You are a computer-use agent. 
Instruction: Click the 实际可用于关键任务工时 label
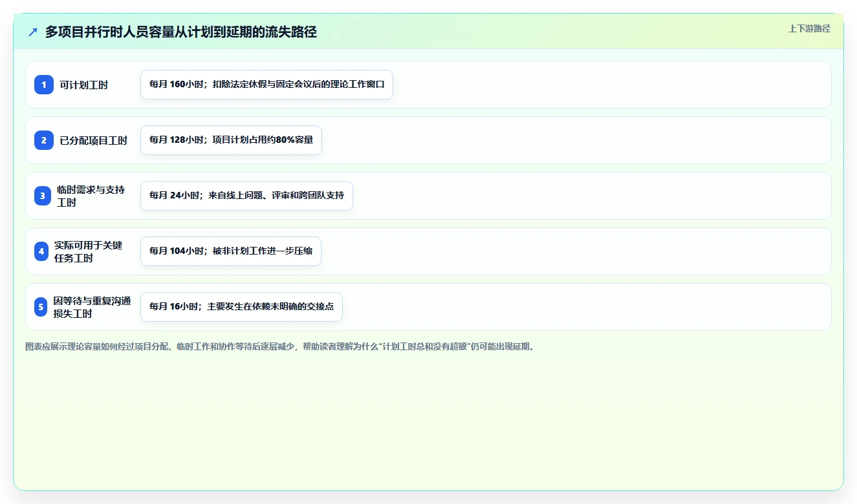89,251
